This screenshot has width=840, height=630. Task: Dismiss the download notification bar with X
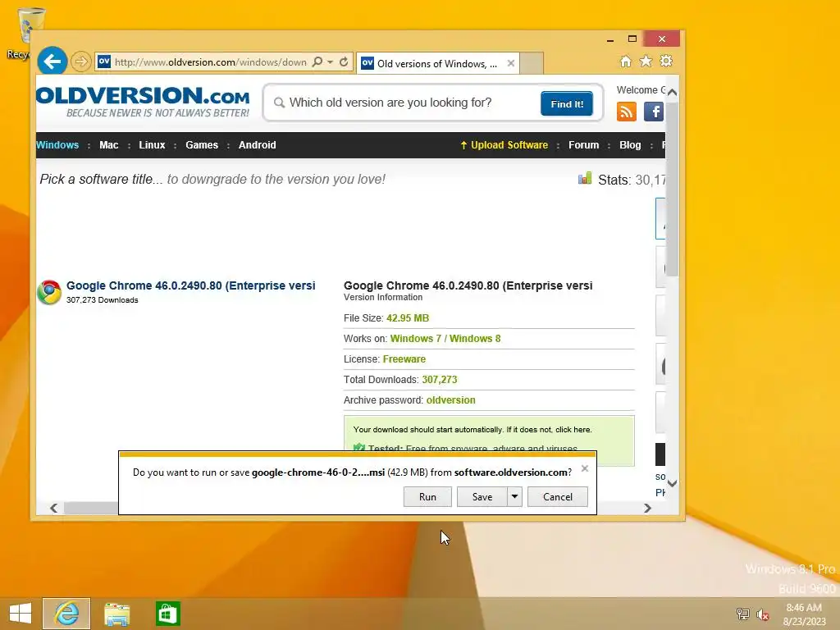pyautogui.click(x=585, y=468)
